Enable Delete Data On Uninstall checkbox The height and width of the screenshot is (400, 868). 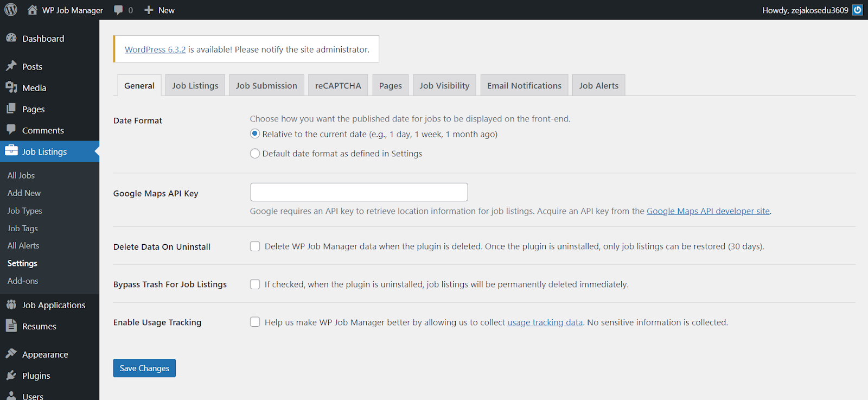(x=255, y=246)
